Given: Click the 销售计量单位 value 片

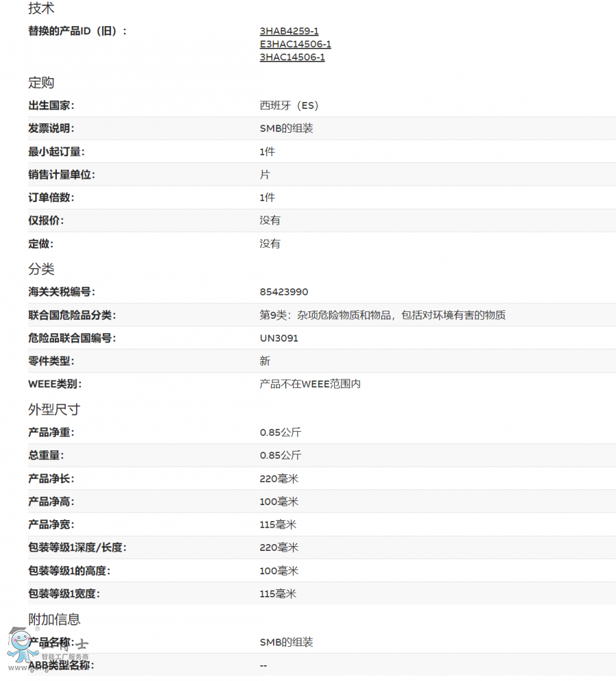Looking at the screenshot, I should click(265, 175).
